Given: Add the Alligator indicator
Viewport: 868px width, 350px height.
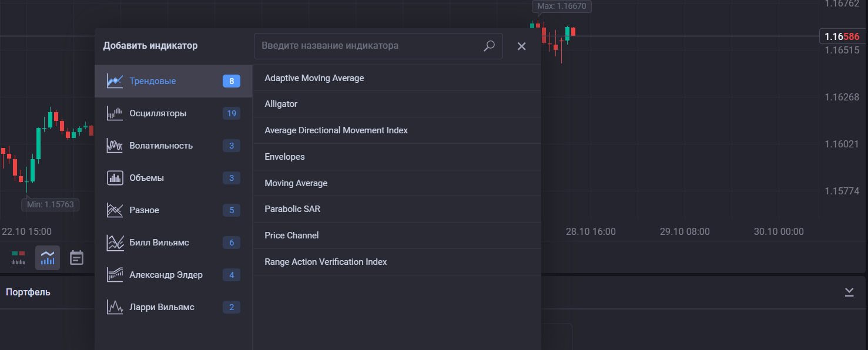Looking at the screenshot, I should (x=281, y=104).
